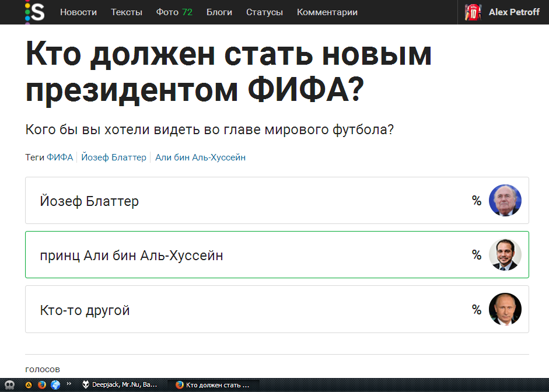This screenshot has height=392, width=549.
Task: Switch to Блоги in the top menu
Action: tap(219, 12)
